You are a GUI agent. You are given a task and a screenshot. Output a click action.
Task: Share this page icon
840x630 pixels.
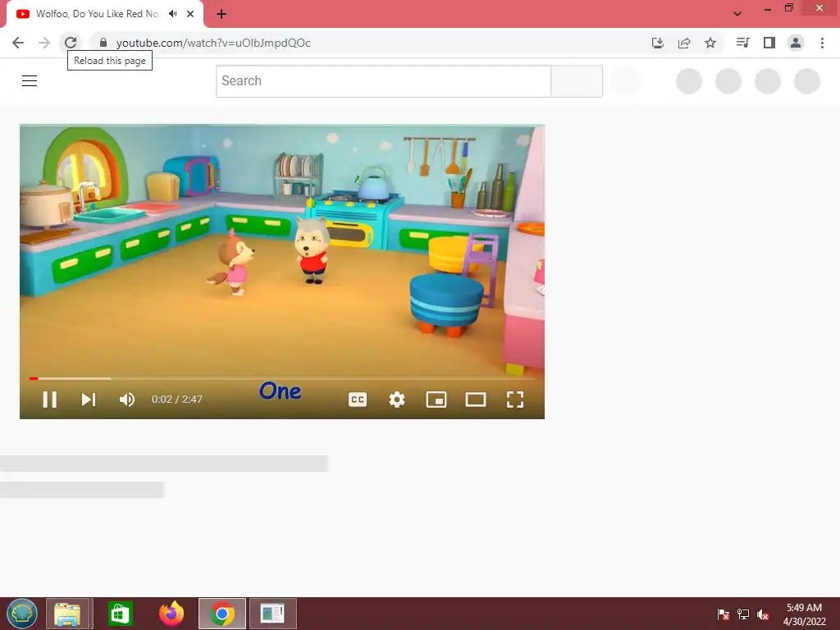click(x=684, y=43)
